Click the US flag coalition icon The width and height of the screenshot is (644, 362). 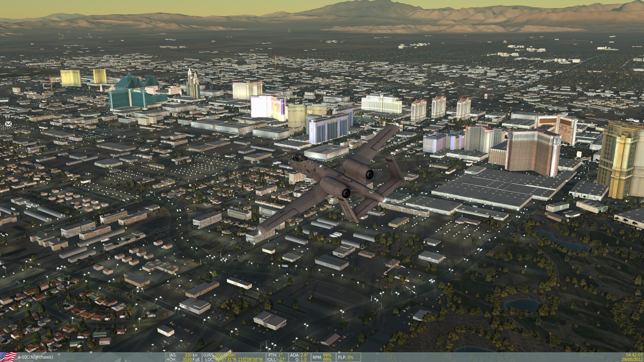(8, 357)
